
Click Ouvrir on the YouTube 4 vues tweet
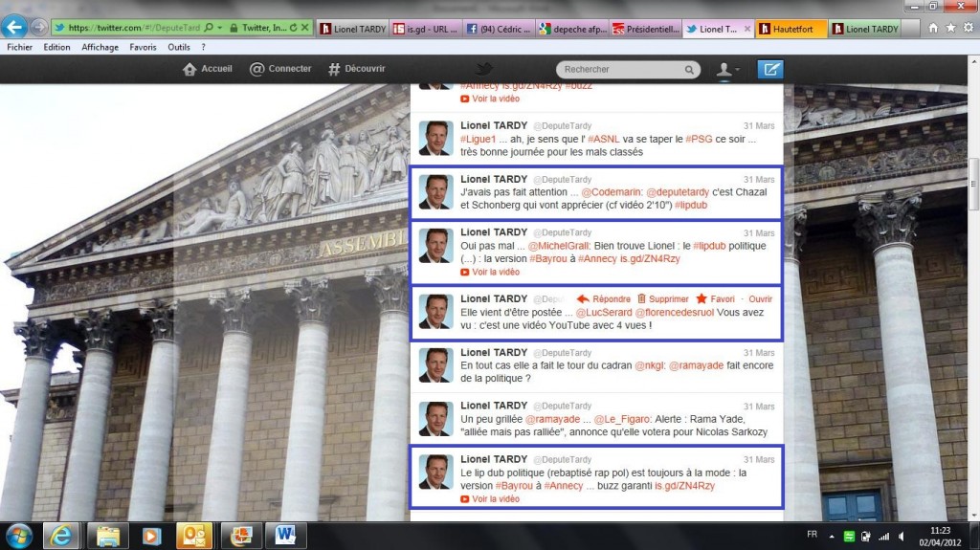point(760,298)
